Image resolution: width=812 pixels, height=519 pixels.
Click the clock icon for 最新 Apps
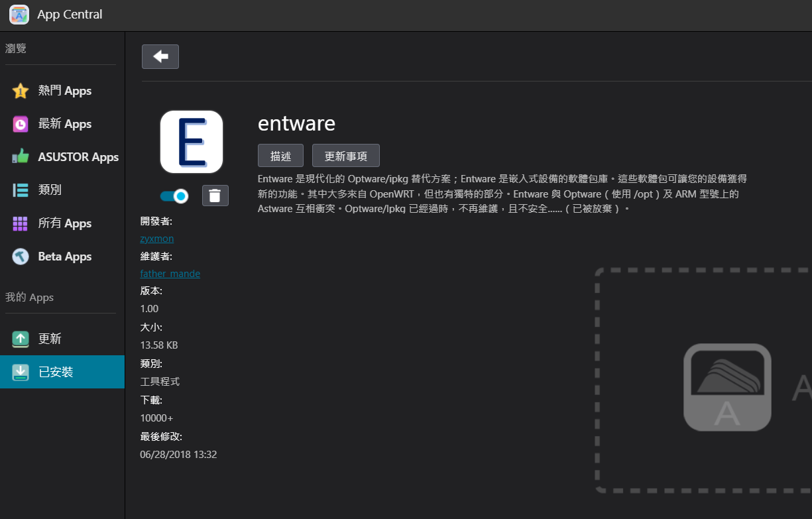point(21,124)
